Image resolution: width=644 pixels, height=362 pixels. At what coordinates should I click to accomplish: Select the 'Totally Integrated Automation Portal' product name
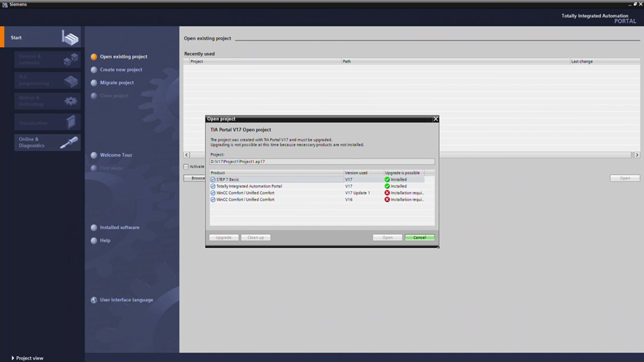coord(249,186)
